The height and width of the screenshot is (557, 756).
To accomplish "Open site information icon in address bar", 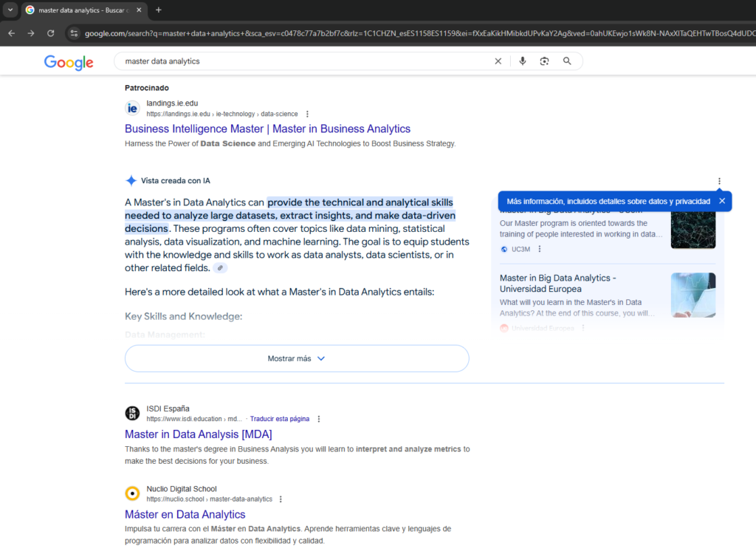I will pos(74,33).
